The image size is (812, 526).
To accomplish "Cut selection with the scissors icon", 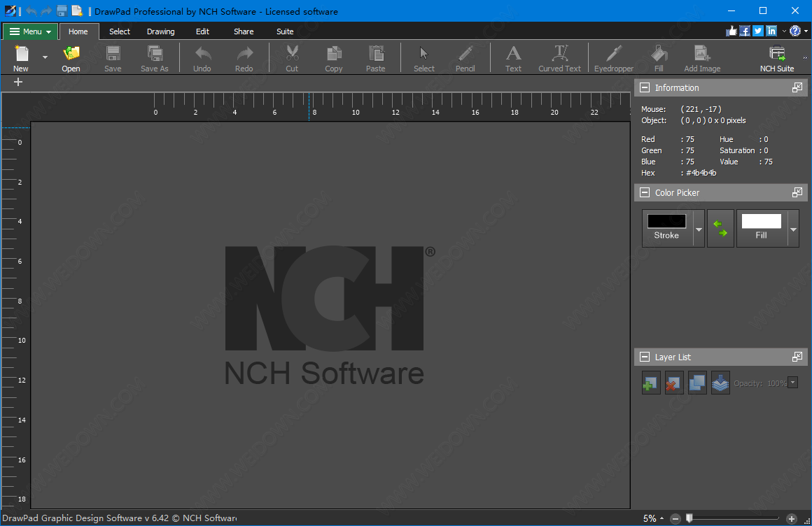I will [x=292, y=58].
